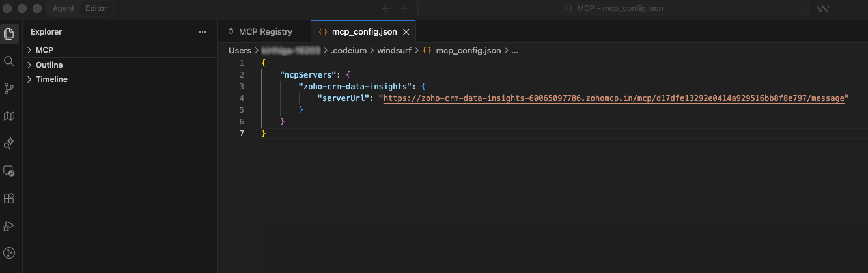Expand the Outline section
Viewport: 868px width, 273px height.
coord(120,65)
